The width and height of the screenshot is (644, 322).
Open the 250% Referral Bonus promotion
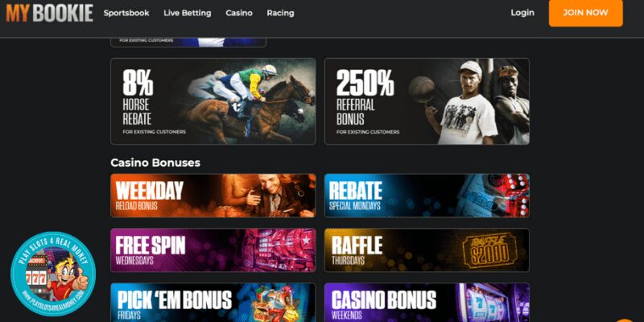click(427, 101)
